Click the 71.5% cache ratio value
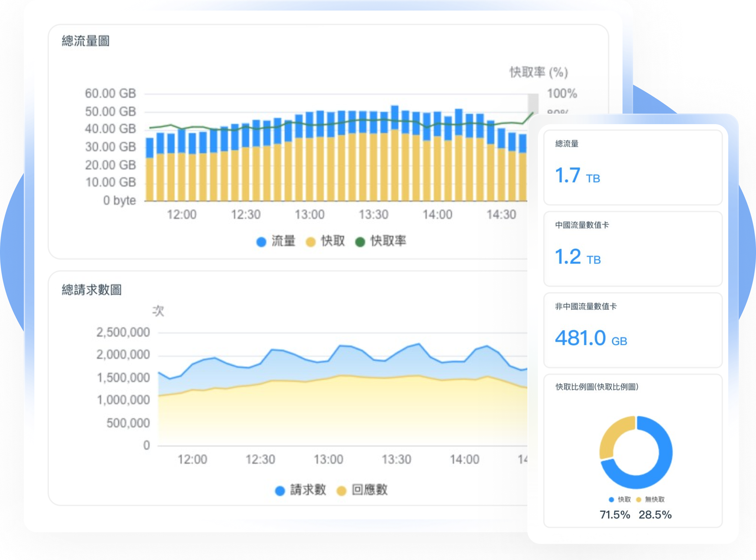The image size is (756, 560). click(x=615, y=515)
